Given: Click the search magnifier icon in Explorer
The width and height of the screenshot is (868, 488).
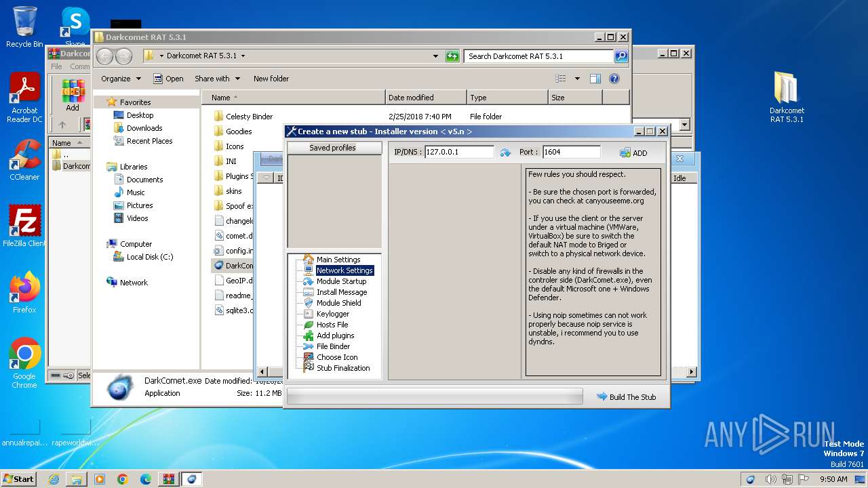Looking at the screenshot, I should pyautogui.click(x=620, y=56).
